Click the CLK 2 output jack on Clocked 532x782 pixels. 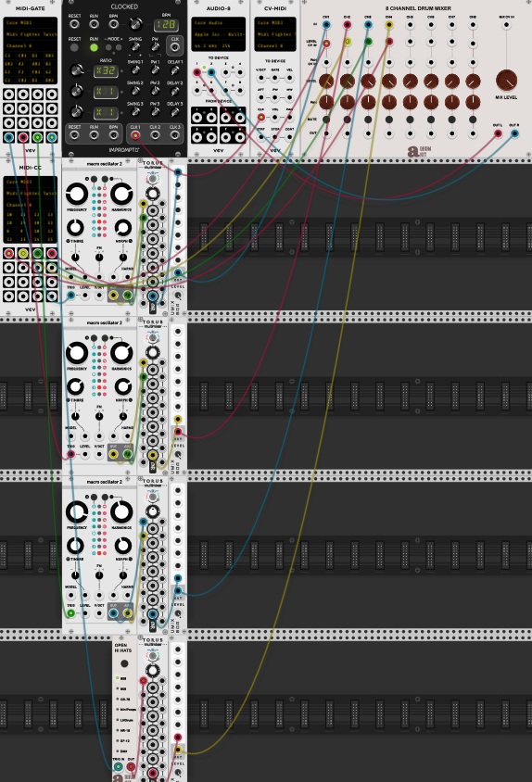pyautogui.click(x=155, y=134)
